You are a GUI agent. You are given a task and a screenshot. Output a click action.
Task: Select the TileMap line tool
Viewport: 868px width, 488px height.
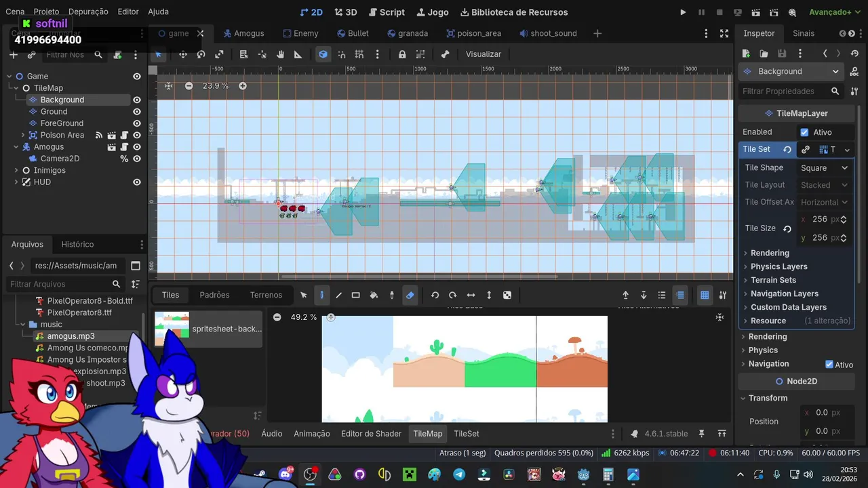(x=338, y=296)
